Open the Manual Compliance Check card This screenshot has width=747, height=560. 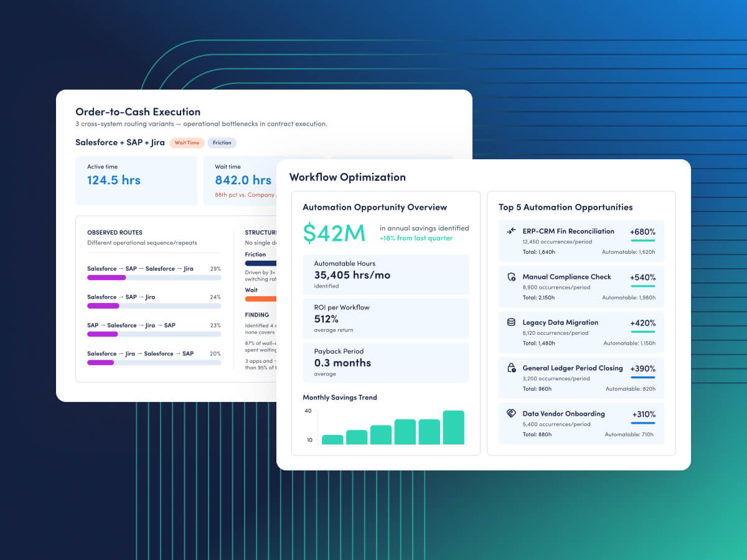tap(581, 286)
